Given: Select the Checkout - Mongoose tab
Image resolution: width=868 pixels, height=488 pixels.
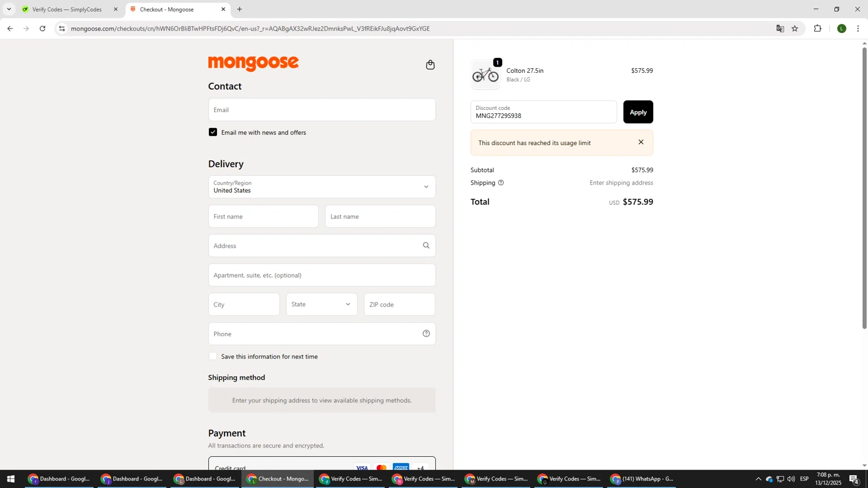Looking at the screenshot, I should coord(177,9).
